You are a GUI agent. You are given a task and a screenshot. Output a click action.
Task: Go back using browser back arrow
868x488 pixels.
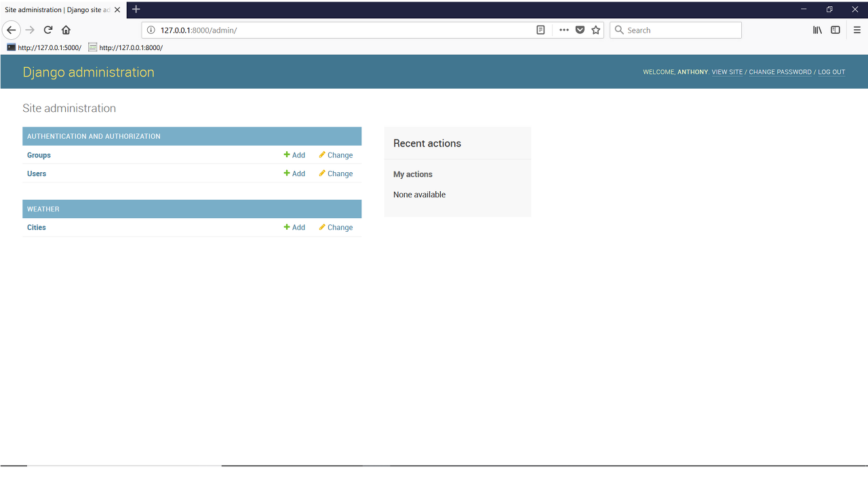12,30
